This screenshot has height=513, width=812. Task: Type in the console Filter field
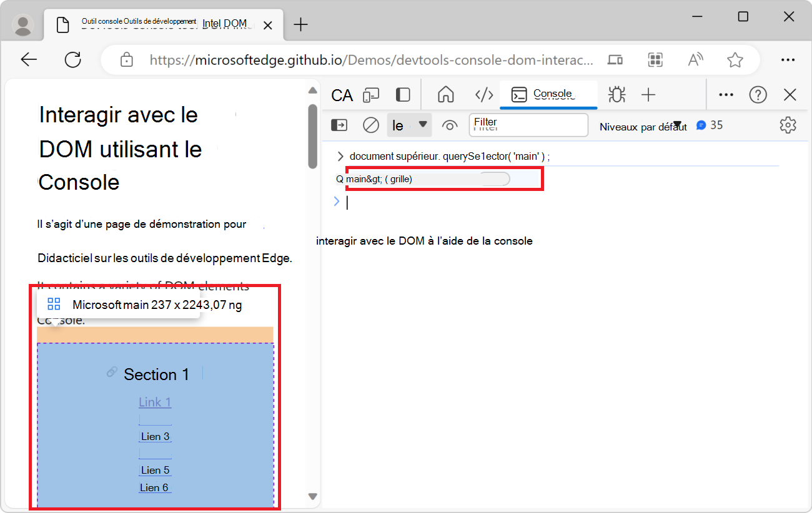(x=528, y=125)
